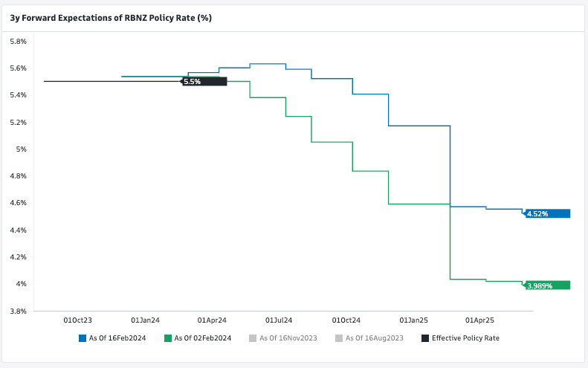Click the grey 16Nov2023 legend swatch
Viewport: 588px width, 368px height.
pos(253,338)
